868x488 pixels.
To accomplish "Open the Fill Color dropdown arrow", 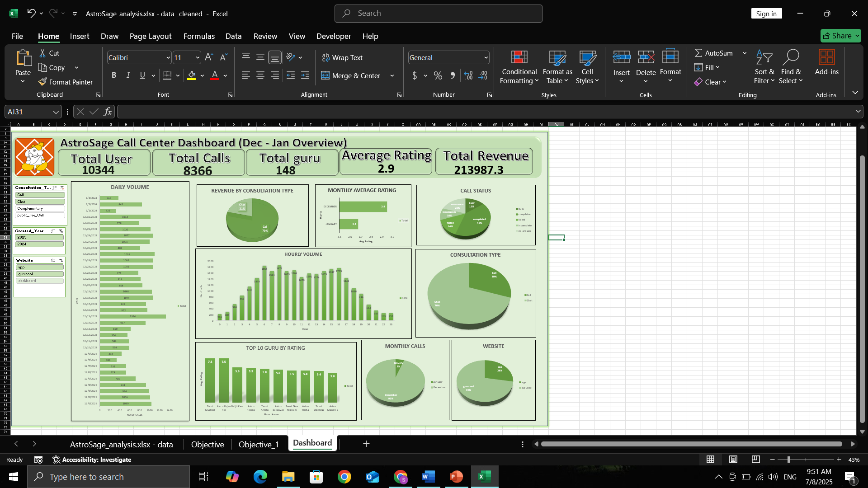I will click(x=202, y=76).
